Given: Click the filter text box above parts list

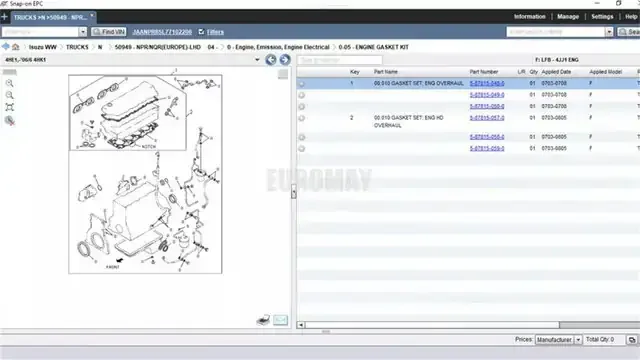Looking at the screenshot, I should 340,60.
